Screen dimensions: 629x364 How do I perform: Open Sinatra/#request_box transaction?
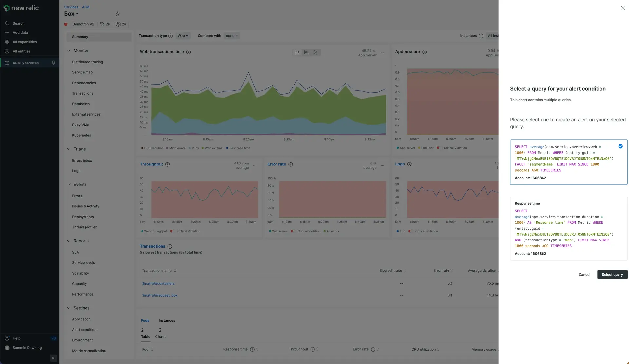pos(160,296)
